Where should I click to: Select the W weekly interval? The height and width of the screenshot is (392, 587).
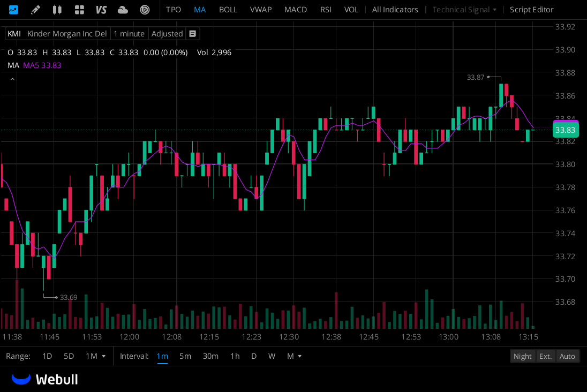click(x=272, y=356)
